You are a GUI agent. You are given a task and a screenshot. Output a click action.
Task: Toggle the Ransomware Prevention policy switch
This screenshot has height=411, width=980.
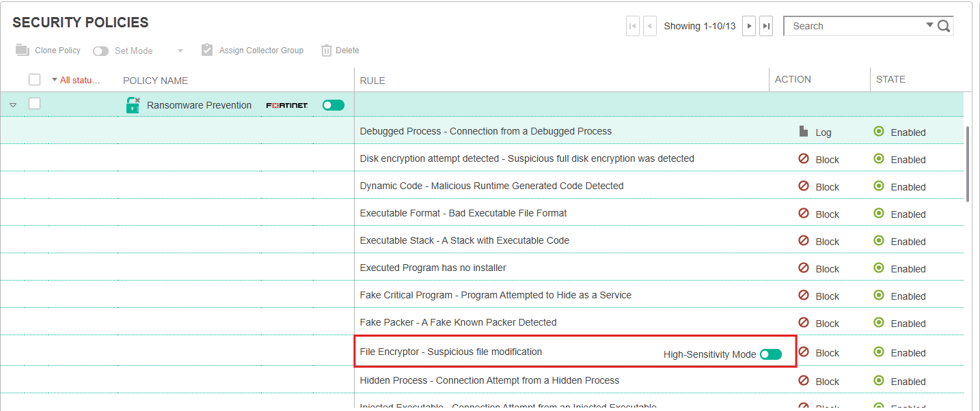(x=334, y=105)
